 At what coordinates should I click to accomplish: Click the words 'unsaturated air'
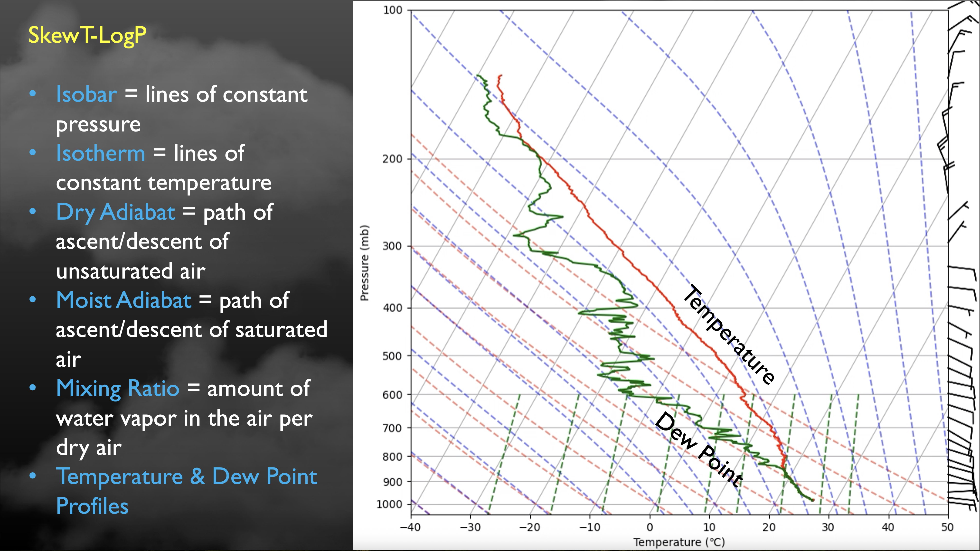click(131, 271)
